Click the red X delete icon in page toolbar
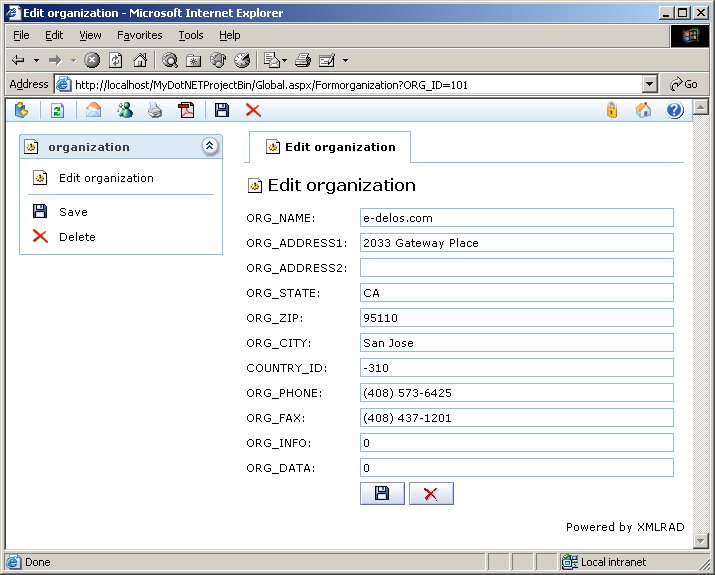This screenshot has height=575, width=715. point(253,111)
